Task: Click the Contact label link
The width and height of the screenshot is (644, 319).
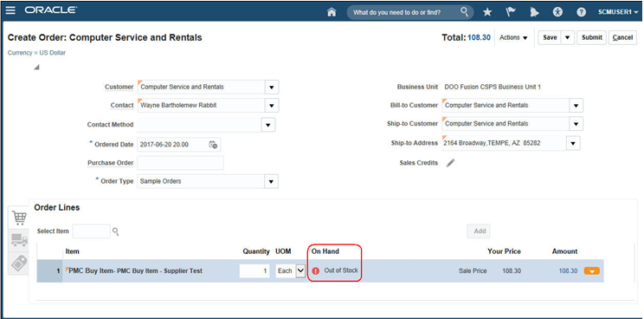Action: 122,105
